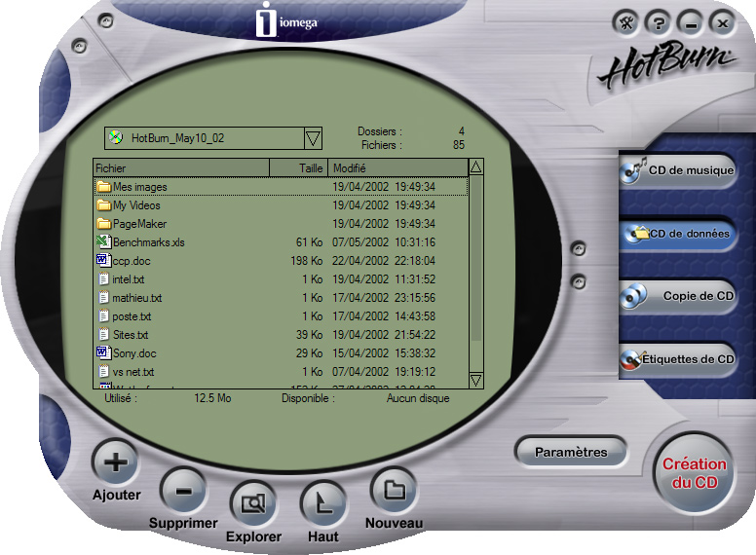The image size is (756, 555).
Task: Click the file list scroll up arrow
Action: point(475,167)
